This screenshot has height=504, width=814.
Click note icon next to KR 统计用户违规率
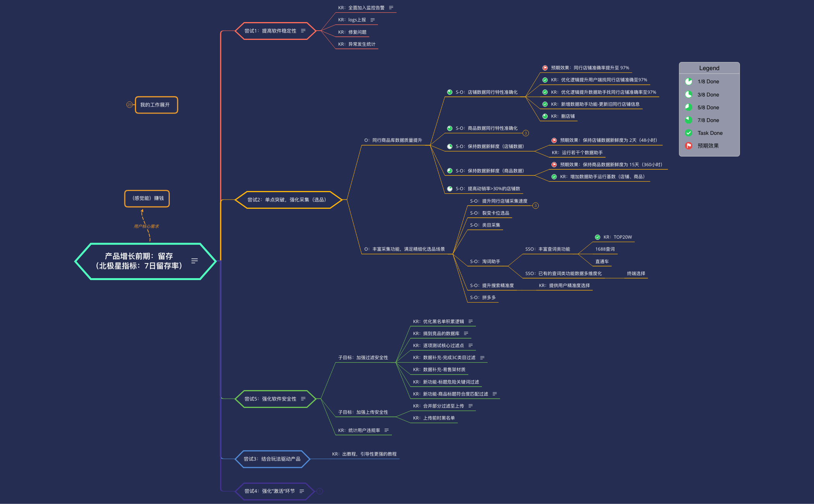point(386,430)
